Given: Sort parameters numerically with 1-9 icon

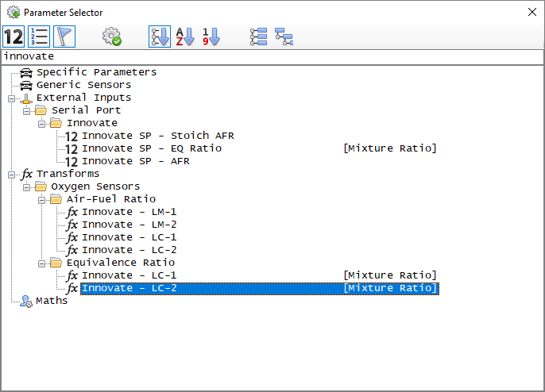Looking at the screenshot, I should 211,37.
